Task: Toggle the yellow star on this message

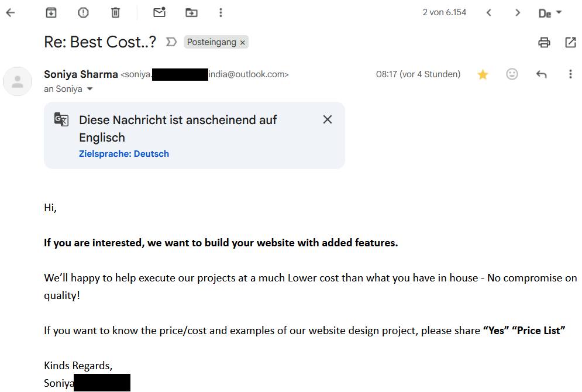Action: tap(483, 74)
